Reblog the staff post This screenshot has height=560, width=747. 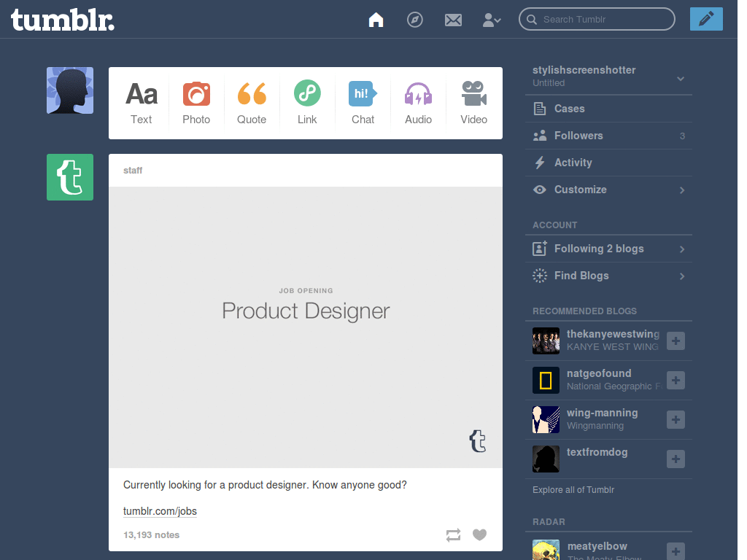click(x=453, y=534)
